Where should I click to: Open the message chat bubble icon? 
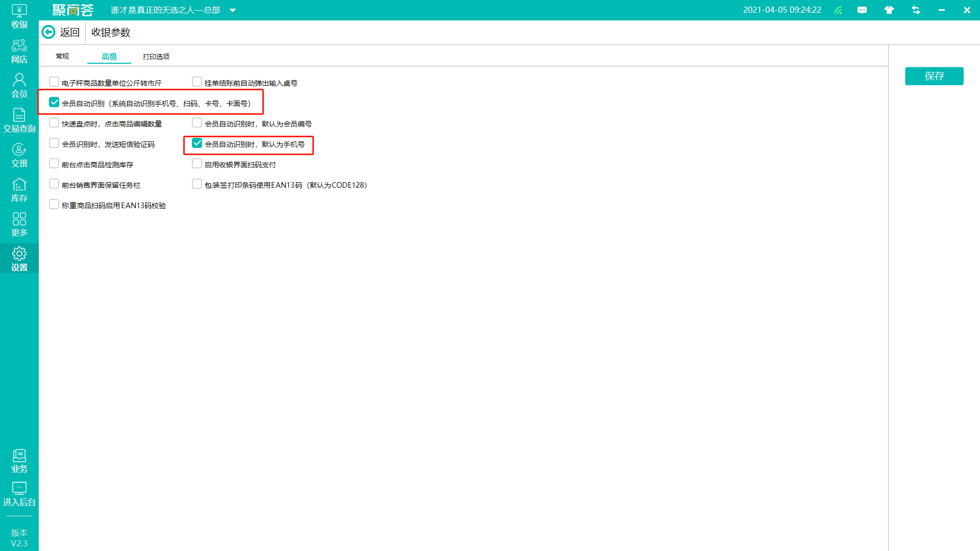(x=862, y=10)
